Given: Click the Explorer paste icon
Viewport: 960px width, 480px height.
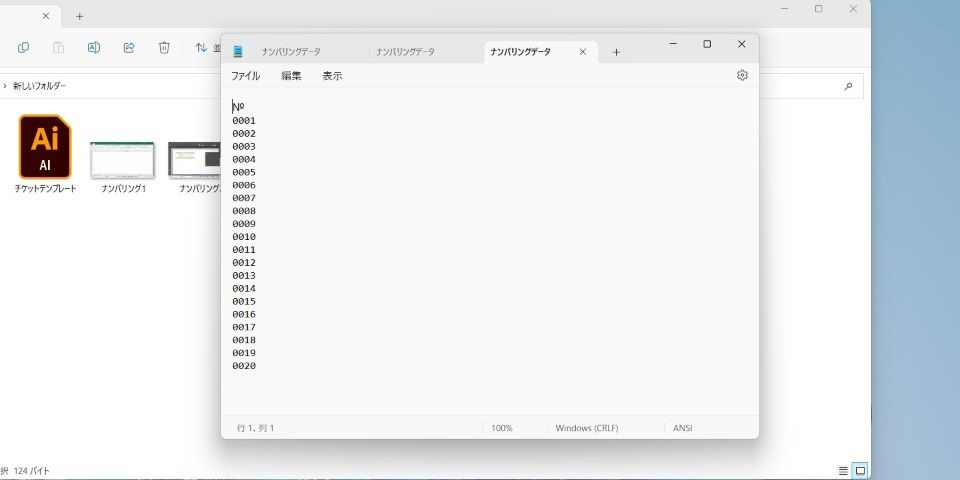Looking at the screenshot, I should (59, 47).
